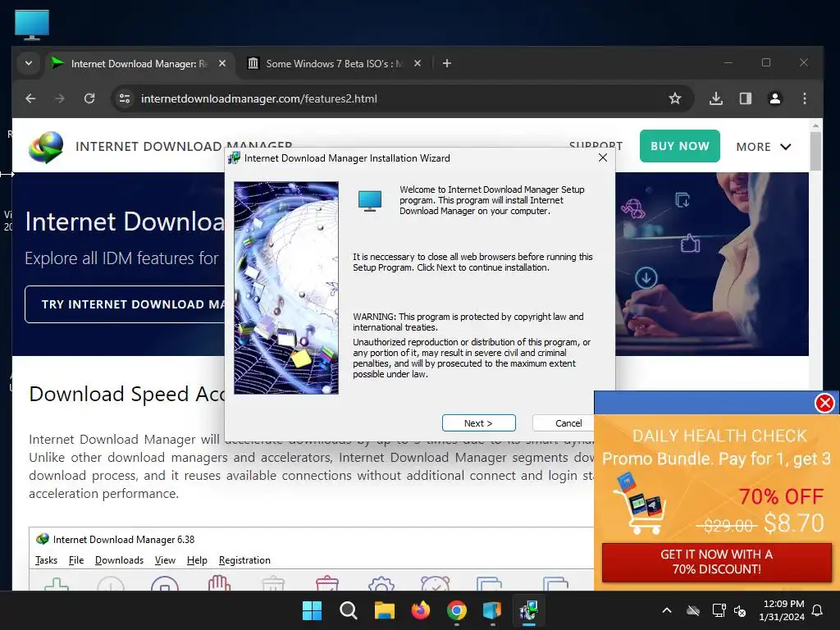Open the notifications bell
Viewport: 840px width, 630px height.
(818, 610)
